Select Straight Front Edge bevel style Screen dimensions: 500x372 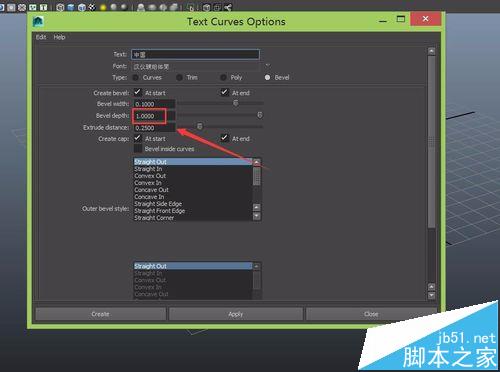(x=193, y=211)
